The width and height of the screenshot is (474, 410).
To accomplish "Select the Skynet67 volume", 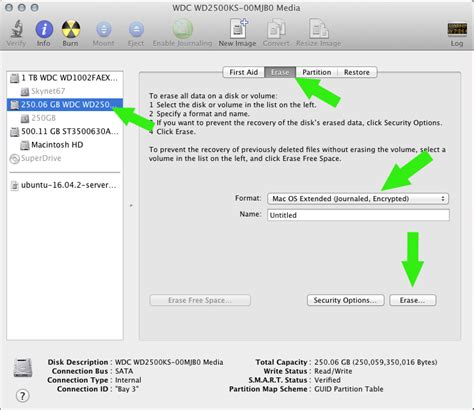I will (x=65, y=91).
